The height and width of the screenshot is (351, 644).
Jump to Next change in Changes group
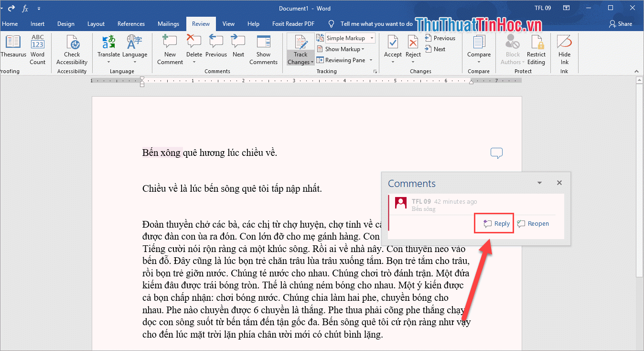tap(435, 49)
